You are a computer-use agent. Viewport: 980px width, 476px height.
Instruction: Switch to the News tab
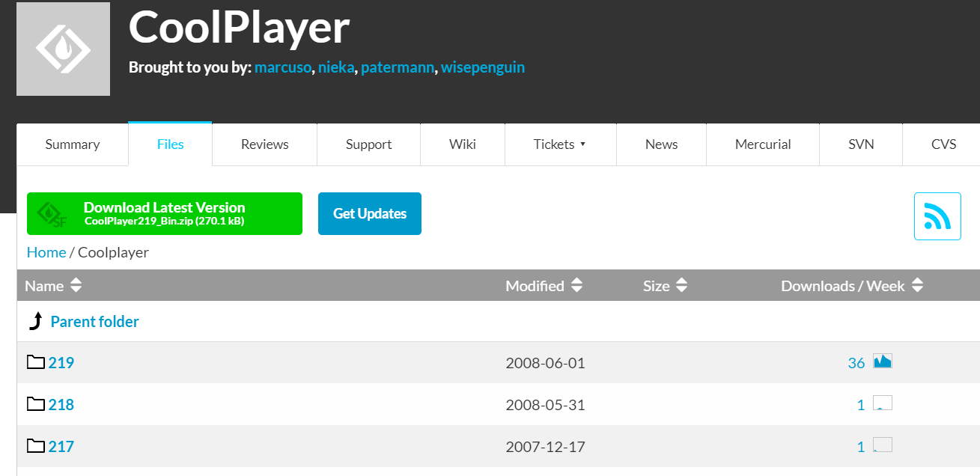[661, 144]
